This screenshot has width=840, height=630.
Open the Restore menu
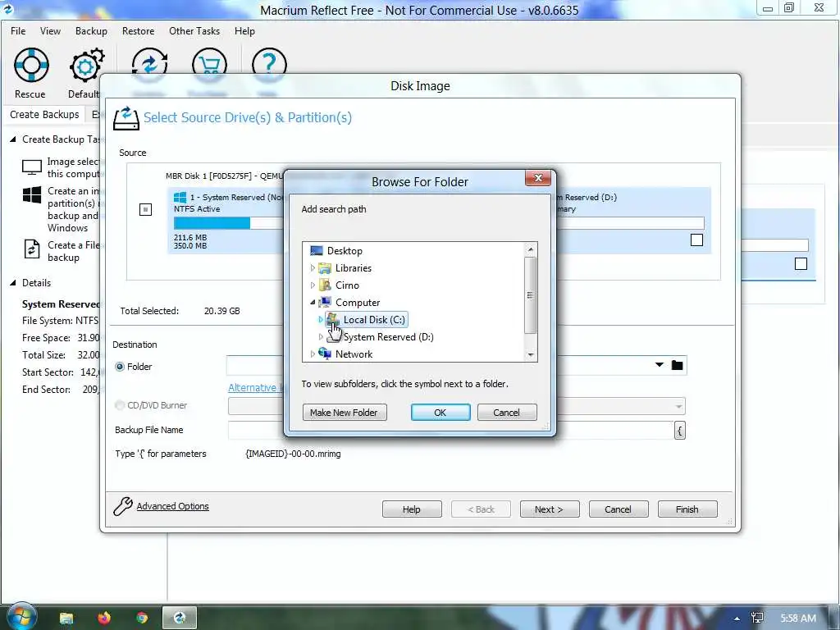coord(138,31)
